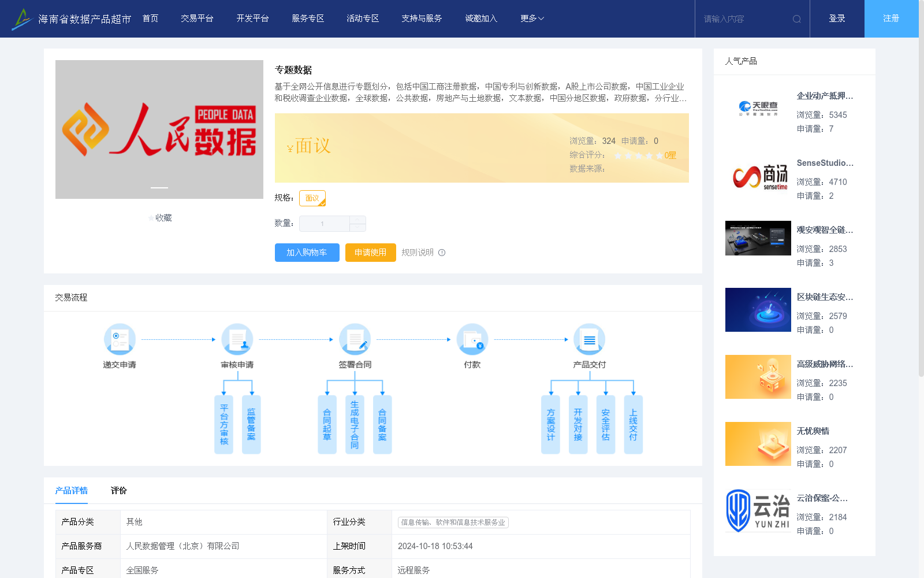924x578 pixels.
Task: Click the 监管备案 sub-step box
Action: (251, 425)
